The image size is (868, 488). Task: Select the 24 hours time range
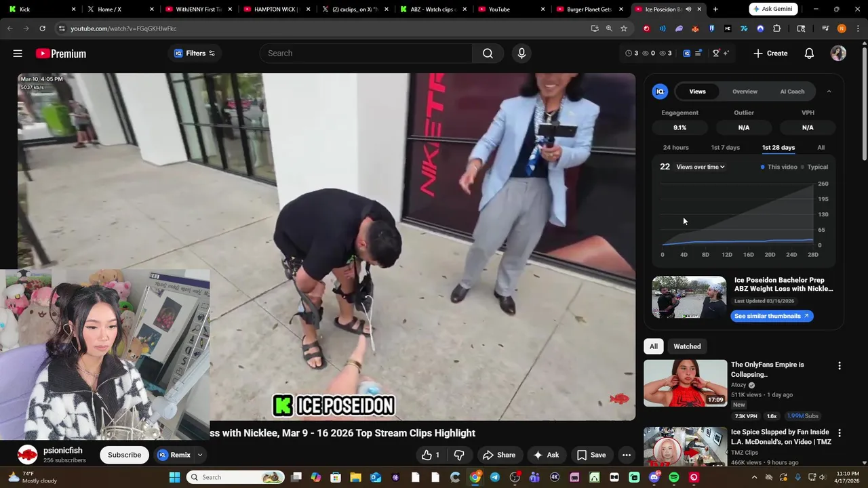click(675, 147)
